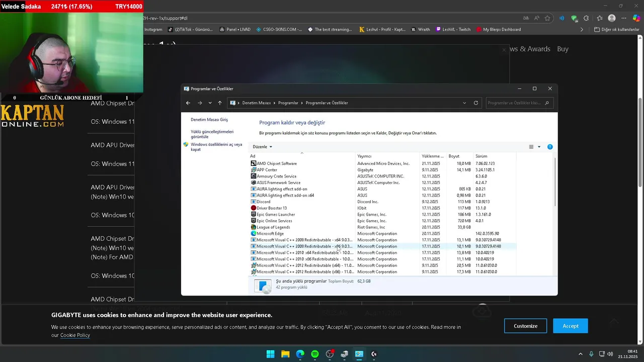Click the read aloud icon in Edge address bar
The image size is (644, 362).
[x=537, y=18]
